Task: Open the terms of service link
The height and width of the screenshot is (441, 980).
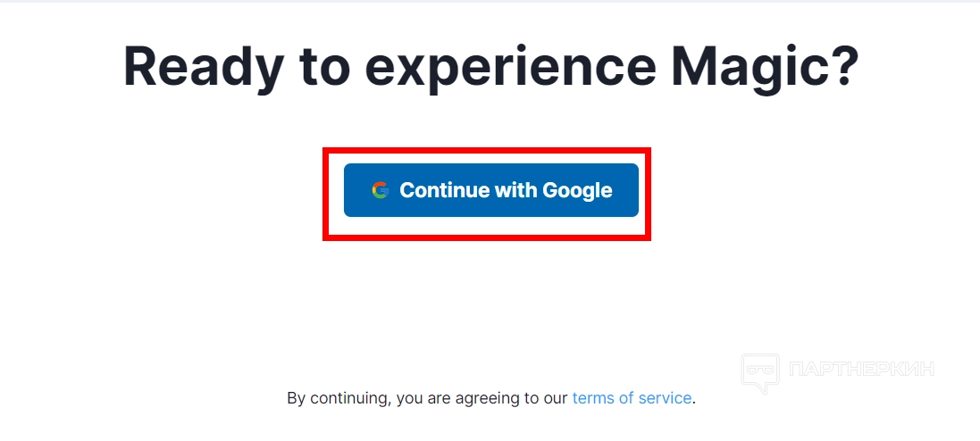Action: coord(632,398)
